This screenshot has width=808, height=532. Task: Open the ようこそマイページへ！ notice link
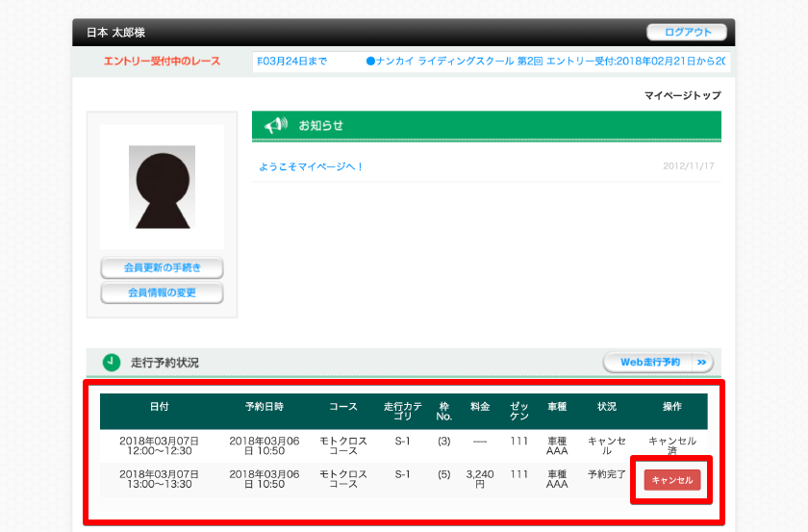click(312, 166)
